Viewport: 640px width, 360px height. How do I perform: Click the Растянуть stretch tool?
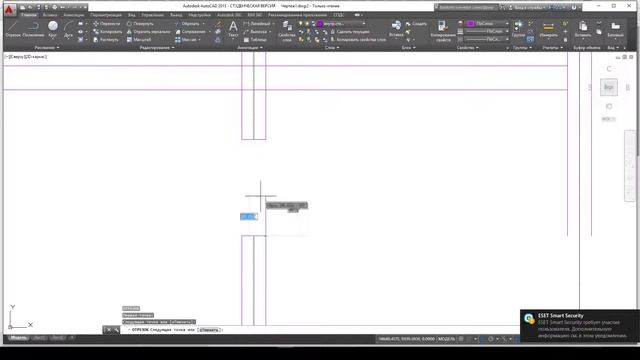pyautogui.click(x=106, y=40)
